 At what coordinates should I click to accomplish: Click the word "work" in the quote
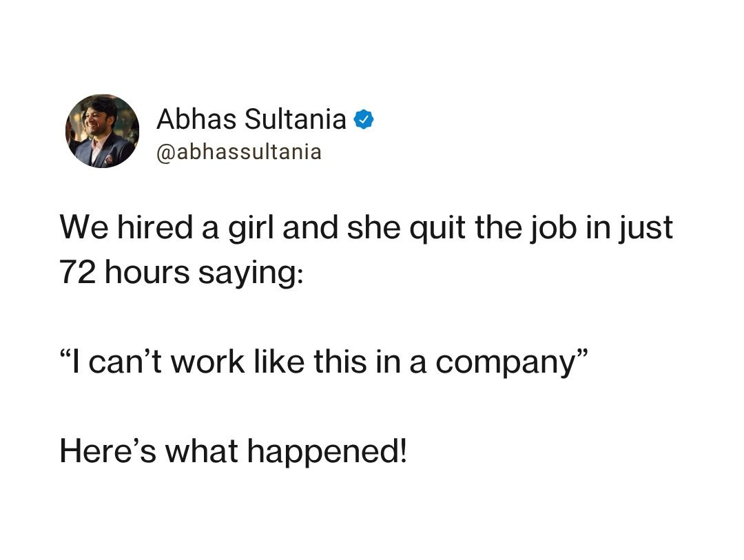208,362
